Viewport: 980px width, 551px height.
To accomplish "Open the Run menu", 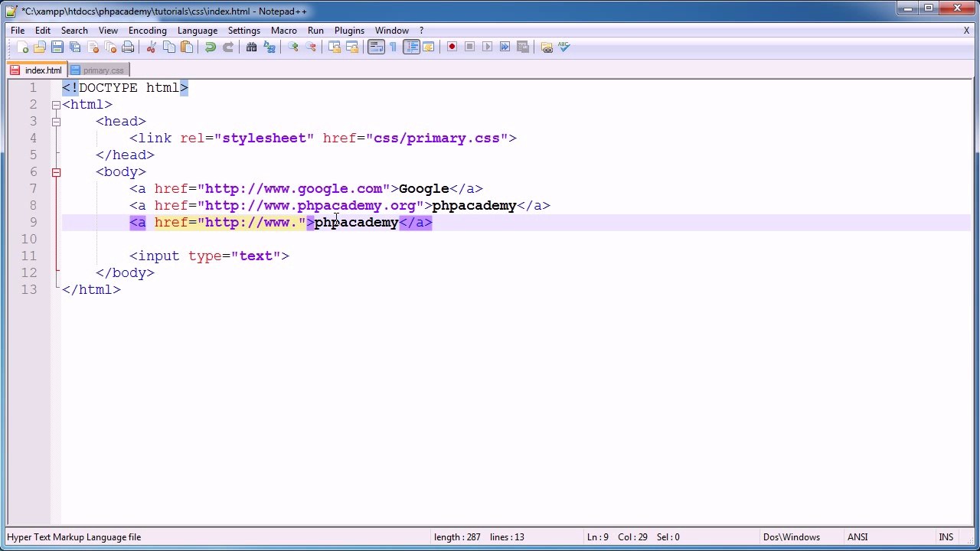I will 315,31.
